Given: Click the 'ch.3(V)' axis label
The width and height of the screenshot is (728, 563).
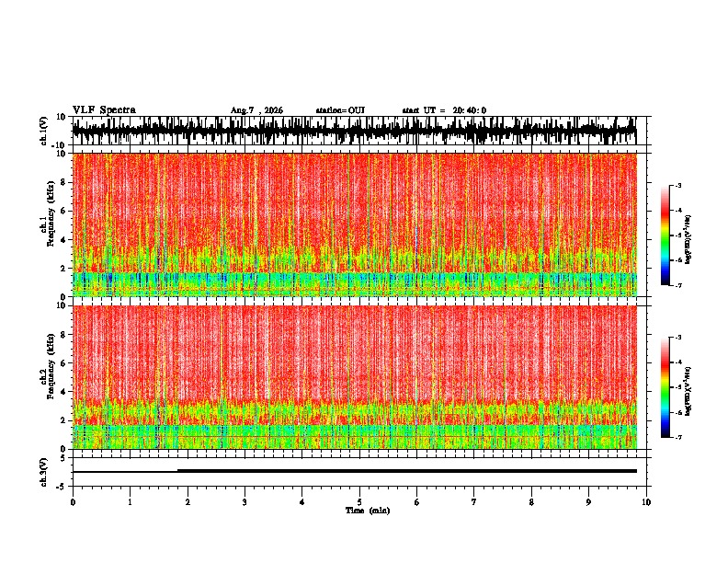Looking at the screenshot, I should click(44, 472).
